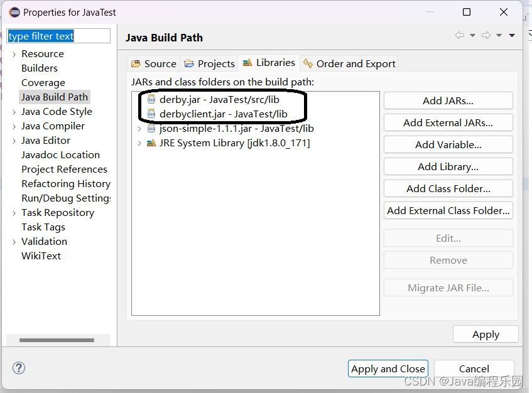Click the Cancel button

474,369
